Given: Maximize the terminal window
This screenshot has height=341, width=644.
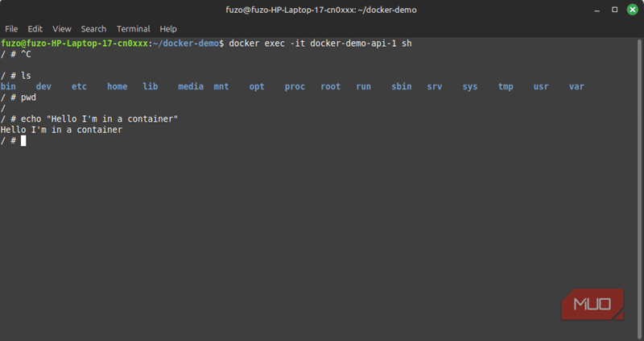Looking at the screenshot, I should (x=615, y=10).
